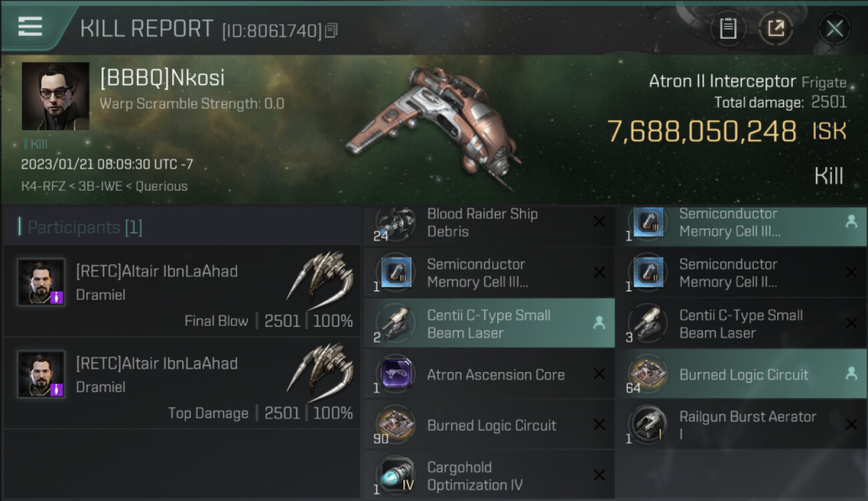Open the Final Blow participant entry
868x501 pixels.
coord(182,291)
